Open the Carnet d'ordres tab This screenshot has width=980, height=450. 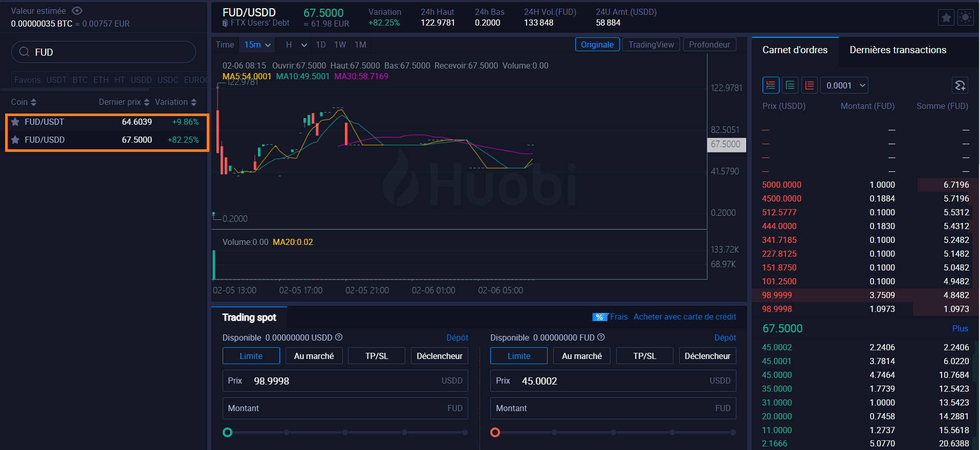pos(795,50)
